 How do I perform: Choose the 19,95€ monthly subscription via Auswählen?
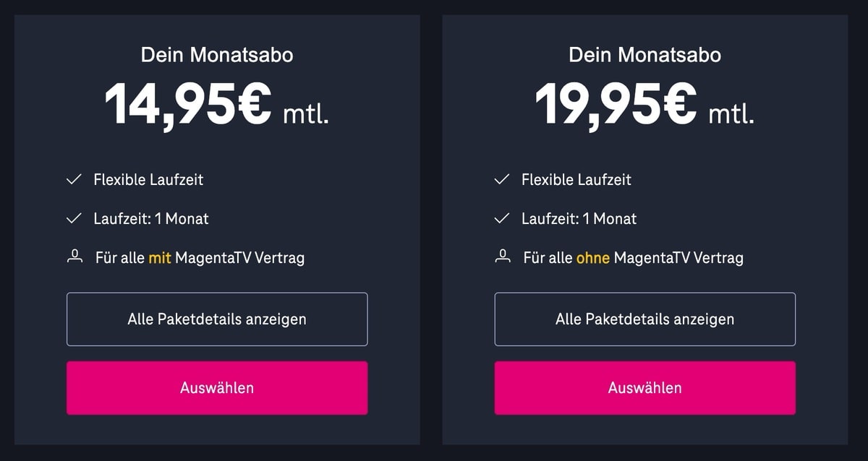pos(644,388)
